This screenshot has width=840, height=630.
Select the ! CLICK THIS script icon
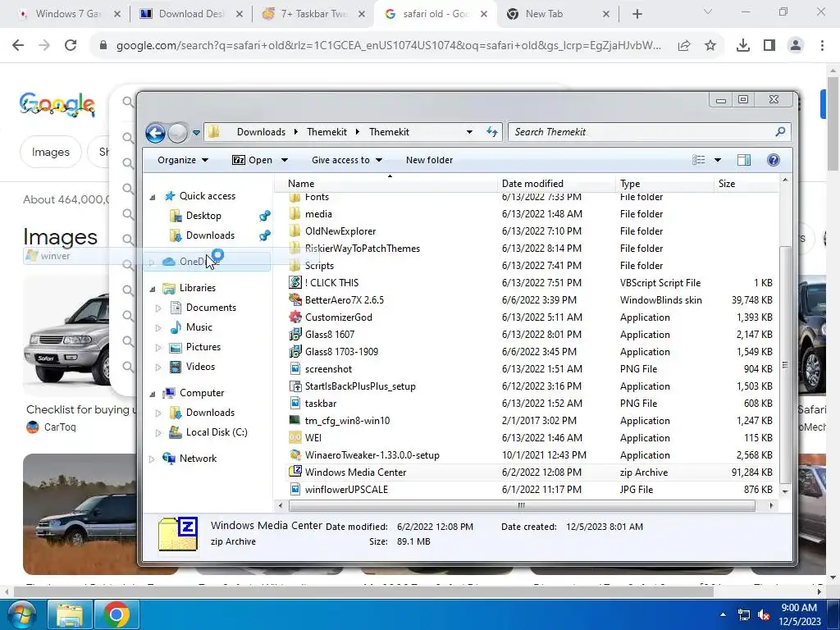tap(294, 282)
